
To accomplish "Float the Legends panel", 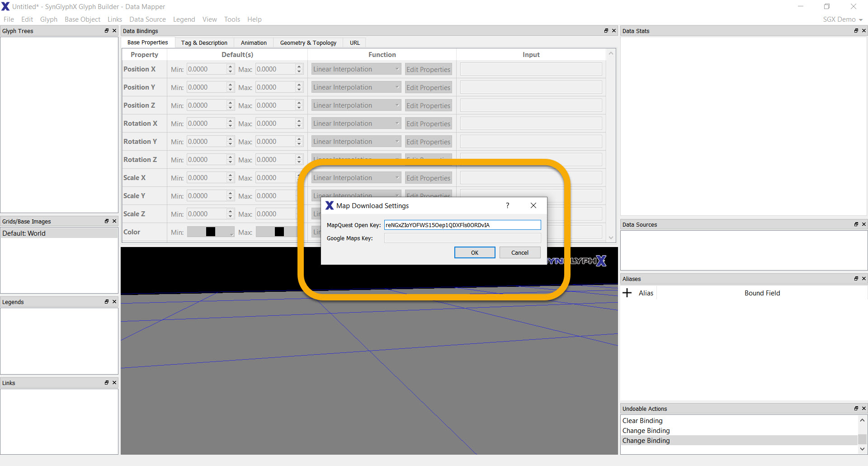I will point(107,302).
